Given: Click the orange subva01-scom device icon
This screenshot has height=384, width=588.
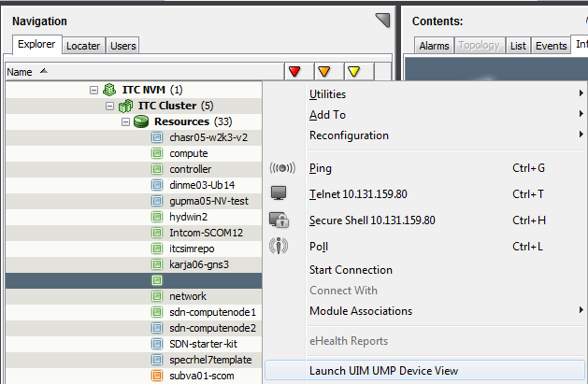Looking at the screenshot, I should (157, 376).
